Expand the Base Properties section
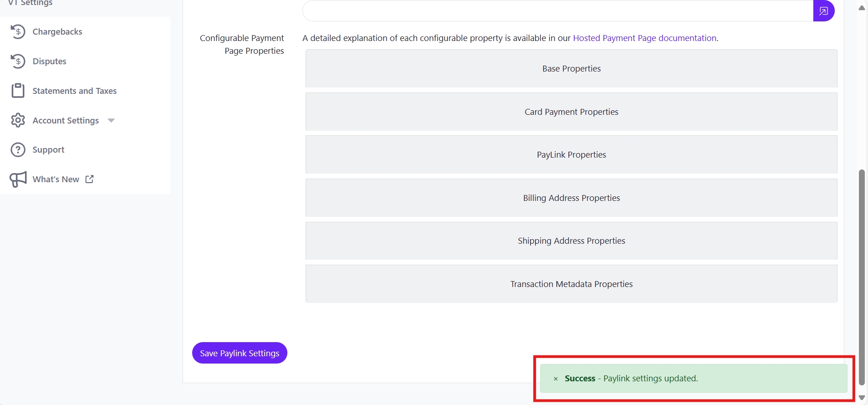 571,68
